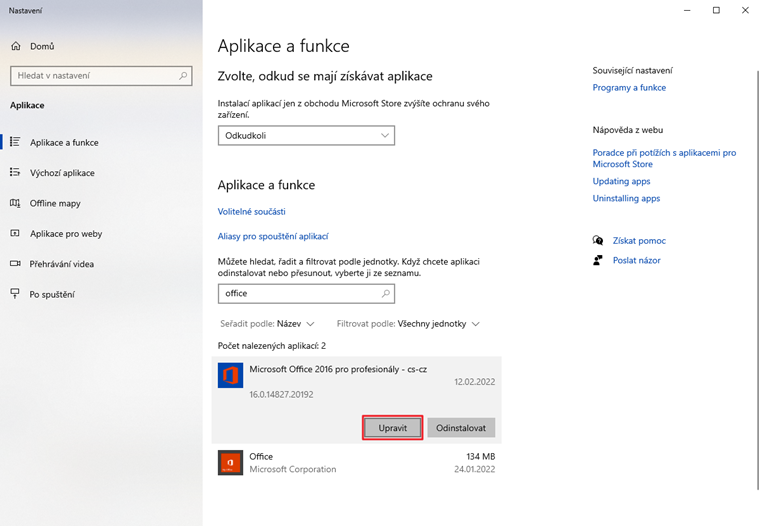The width and height of the screenshot is (760, 526).
Task: Open the Volitelné součásti link
Action: (252, 211)
